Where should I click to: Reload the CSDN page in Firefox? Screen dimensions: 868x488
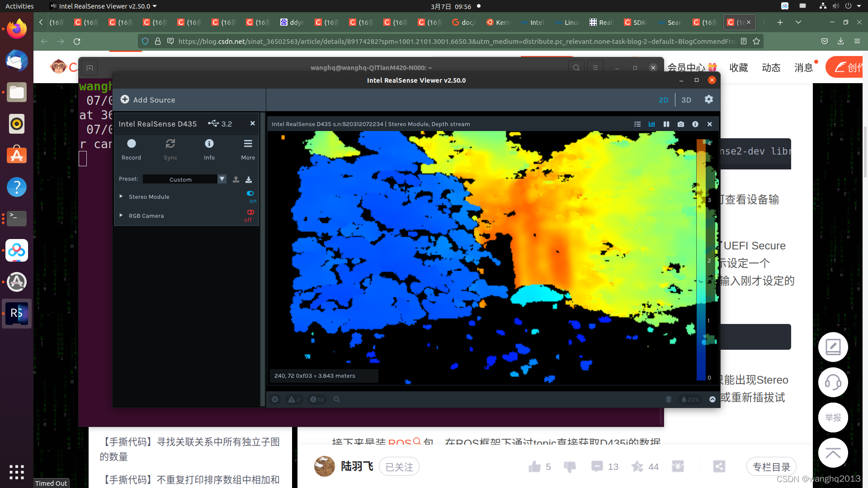pos(77,41)
